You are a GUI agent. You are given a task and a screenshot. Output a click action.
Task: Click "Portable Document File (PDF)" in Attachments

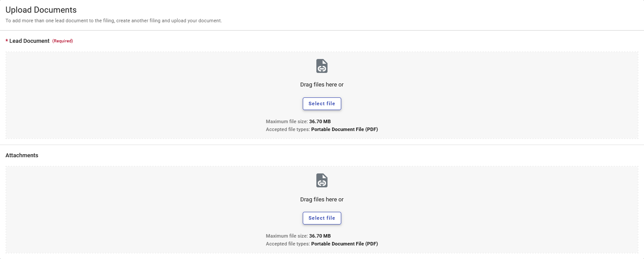[x=344, y=244]
